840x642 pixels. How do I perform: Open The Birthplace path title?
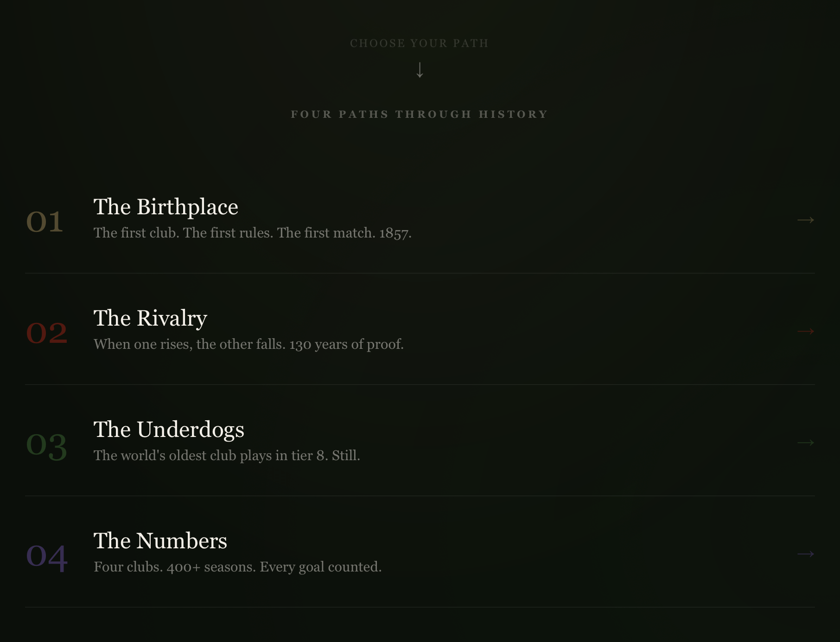point(165,207)
